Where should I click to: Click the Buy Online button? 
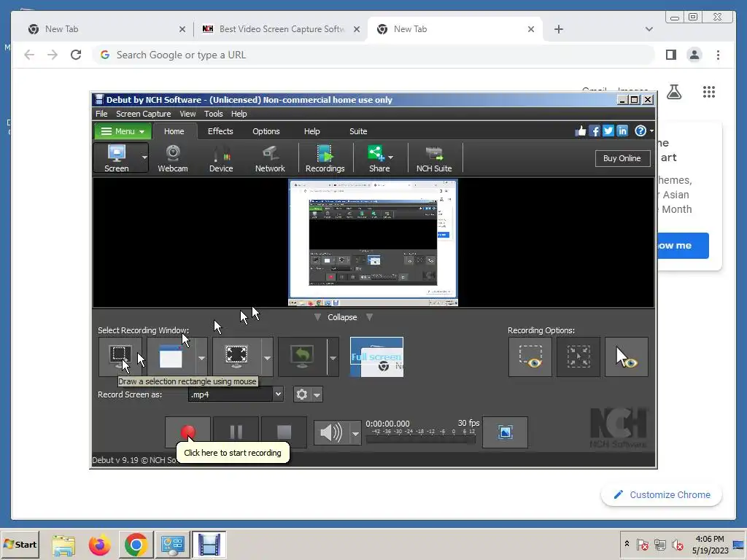click(x=622, y=158)
